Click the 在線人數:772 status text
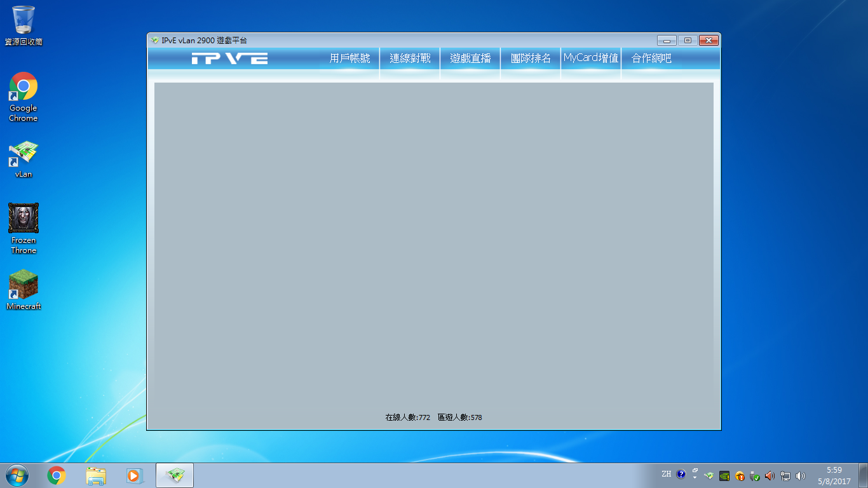 (408, 417)
